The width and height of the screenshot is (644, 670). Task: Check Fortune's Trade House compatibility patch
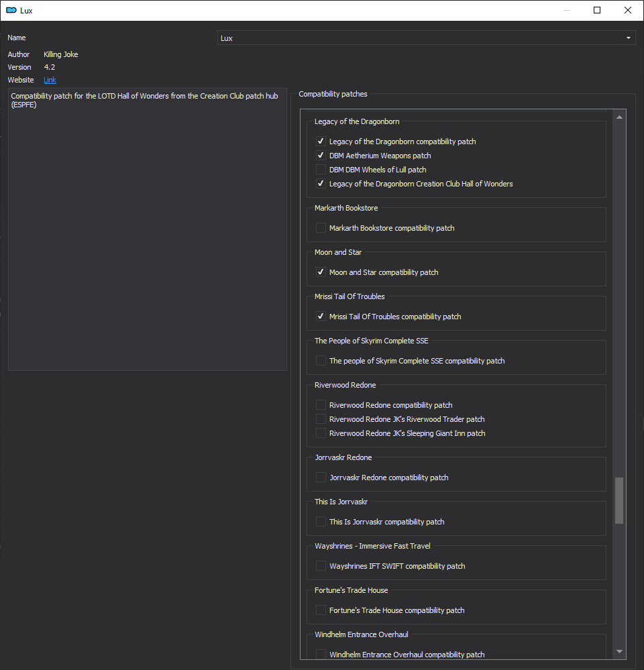(321, 610)
